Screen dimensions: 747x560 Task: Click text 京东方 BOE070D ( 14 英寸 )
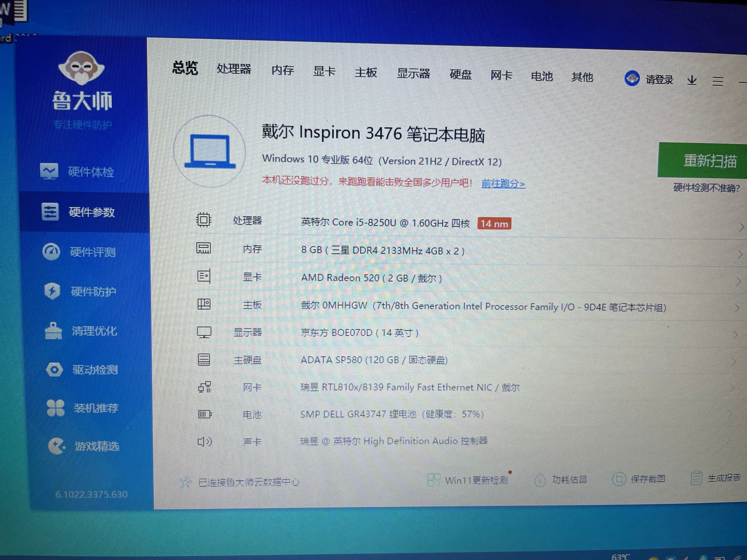[360, 333]
